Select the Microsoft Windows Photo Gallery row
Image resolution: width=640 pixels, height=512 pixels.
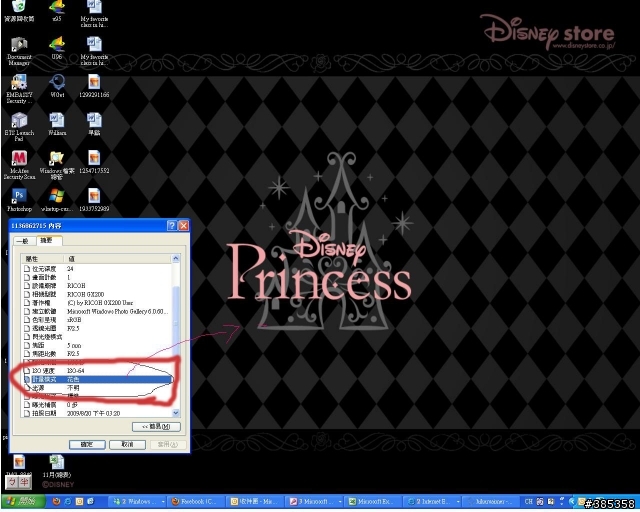click(x=97, y=311)
